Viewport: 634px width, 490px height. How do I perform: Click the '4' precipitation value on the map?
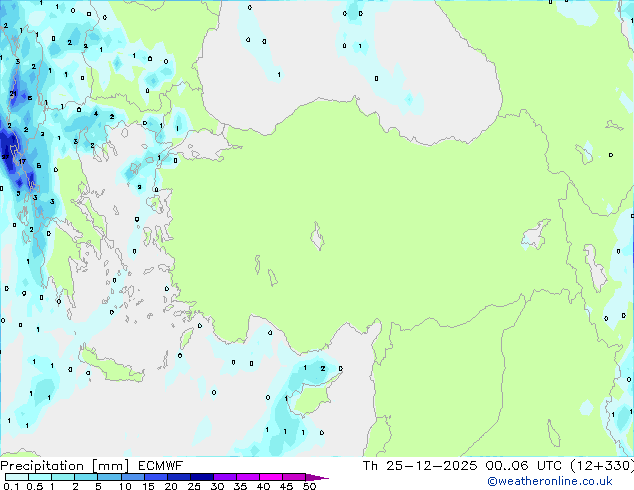coord(96,114)
